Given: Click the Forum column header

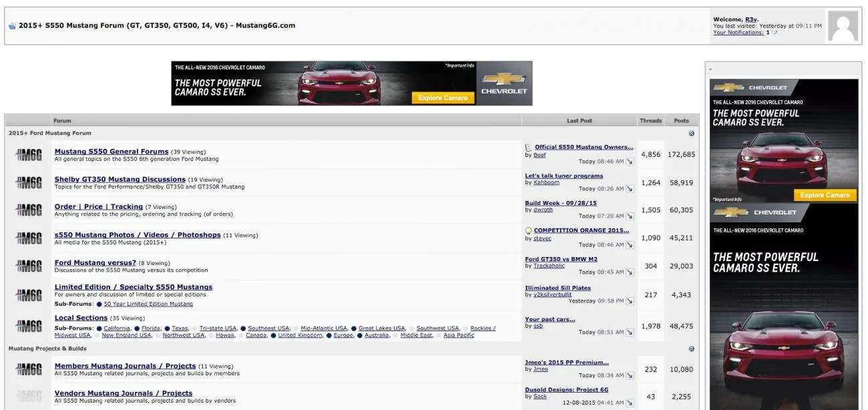Looking at the screenshot, I should 62,121.
